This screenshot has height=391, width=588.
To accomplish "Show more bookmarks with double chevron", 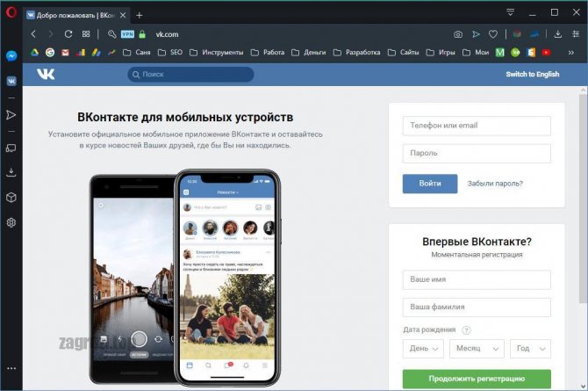I will (x=571, y=53).
